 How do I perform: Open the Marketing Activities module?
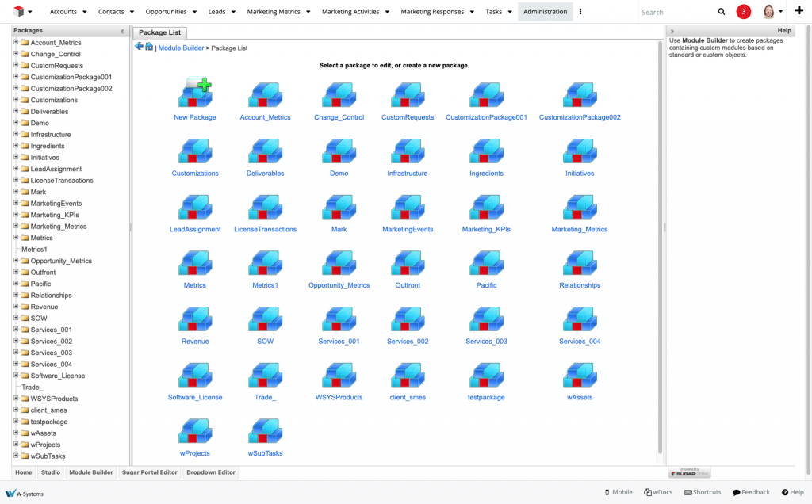pyautogui.click(x=350, y=11)
